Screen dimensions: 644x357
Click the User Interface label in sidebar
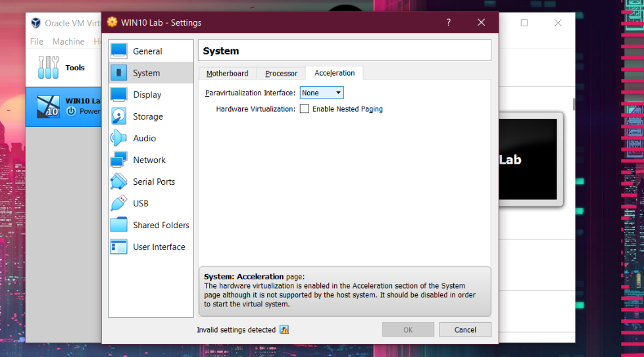[x=159, y=247]
